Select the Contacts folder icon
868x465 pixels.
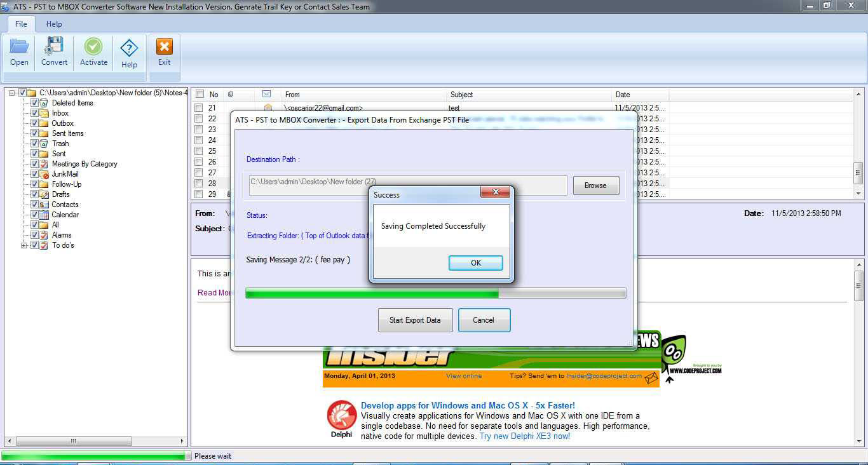(x=44, y=205)
